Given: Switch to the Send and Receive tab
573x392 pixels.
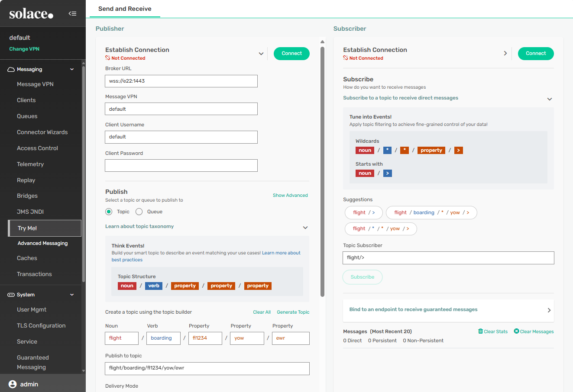Looking at the screenshot, I should 125,9.
